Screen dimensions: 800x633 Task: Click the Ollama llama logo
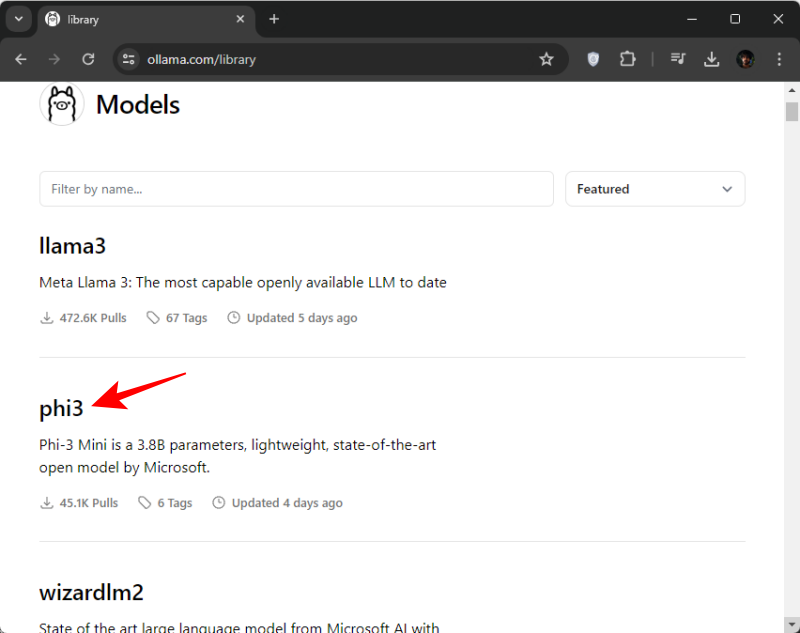pyautogui.click(x=62, y=104)
